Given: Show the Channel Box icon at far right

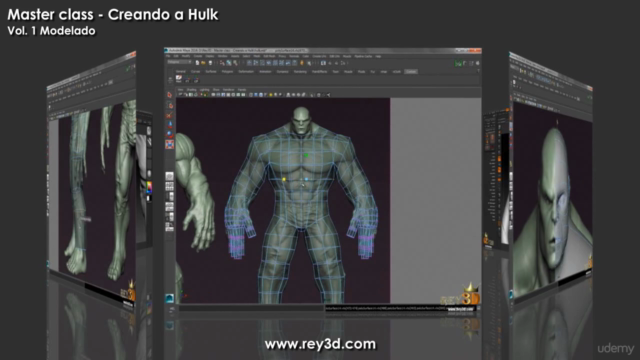Looking at the screenshot, I should point(478,63).
